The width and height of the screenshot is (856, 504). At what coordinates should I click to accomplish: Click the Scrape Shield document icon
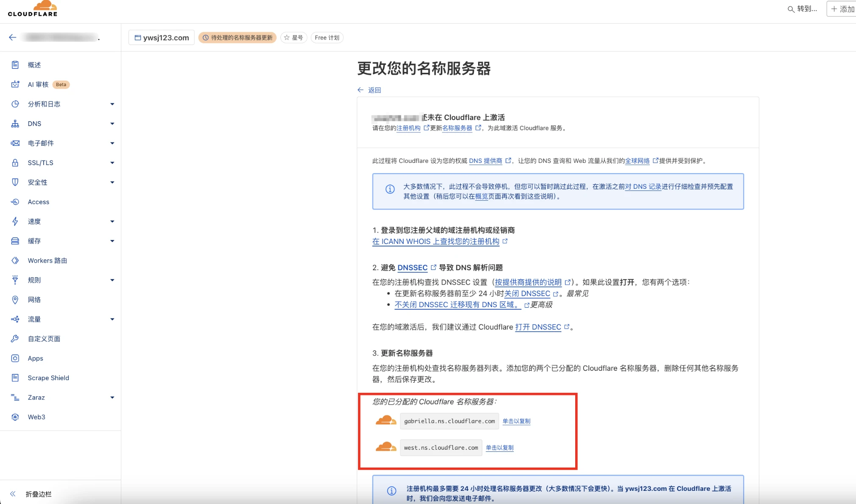coord(15,378)
